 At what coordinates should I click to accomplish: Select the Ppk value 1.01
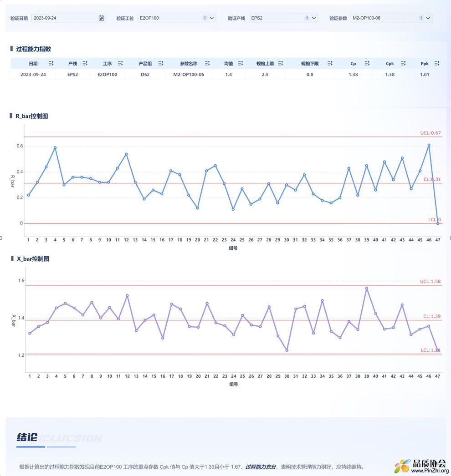tap(425, 74)
